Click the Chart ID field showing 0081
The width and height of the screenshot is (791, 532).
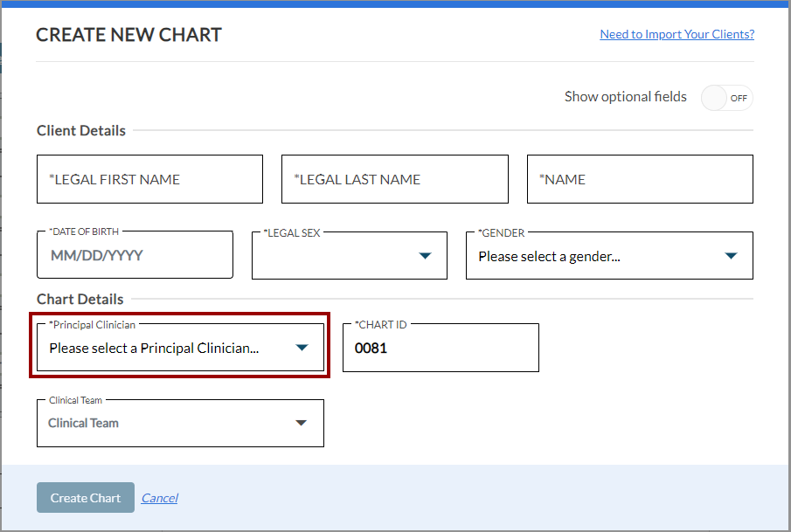point(440,348)
